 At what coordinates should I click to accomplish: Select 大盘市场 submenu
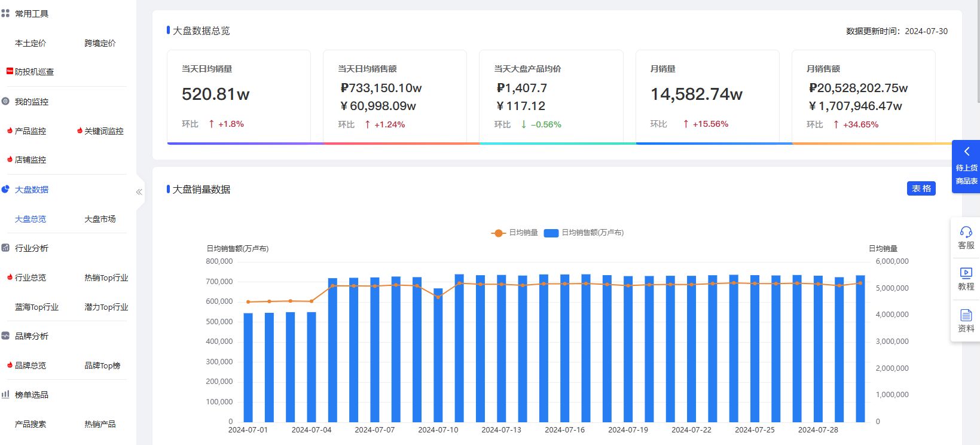pos(100,219)
